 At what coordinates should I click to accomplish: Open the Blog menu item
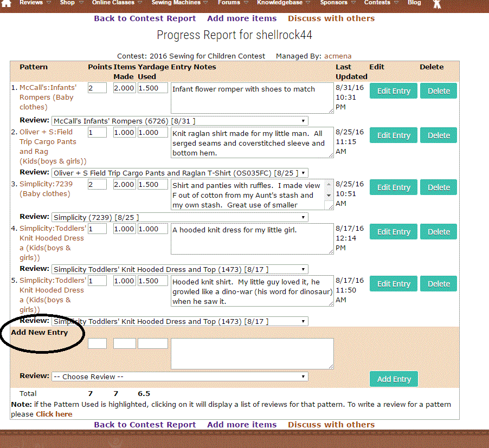414,3
